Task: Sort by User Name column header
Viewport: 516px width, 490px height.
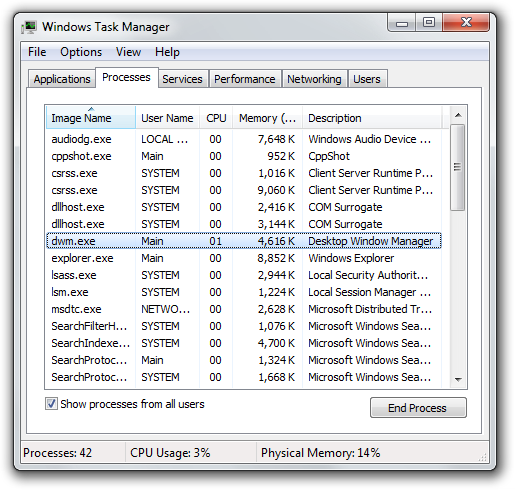Action: pyautogui.click(x=167, y=118)
